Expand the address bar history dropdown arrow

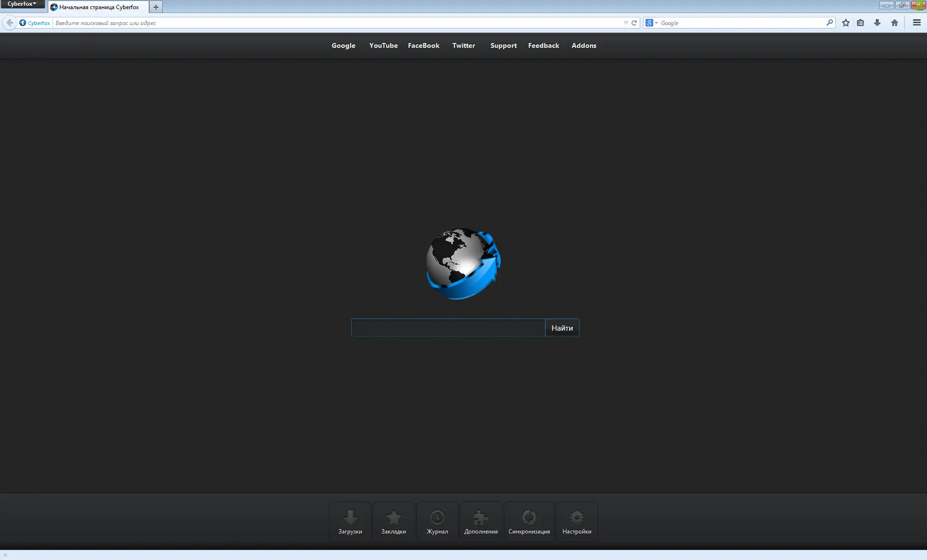coord(626,23)
